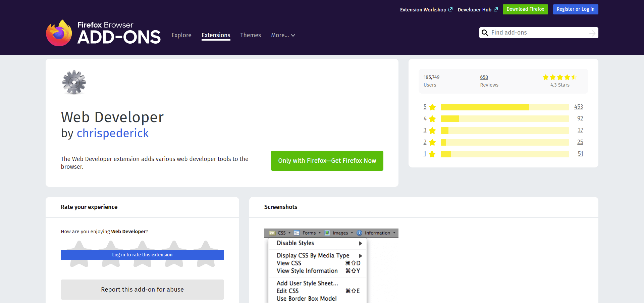Click Report this add-on for abuse

[142, 290]
